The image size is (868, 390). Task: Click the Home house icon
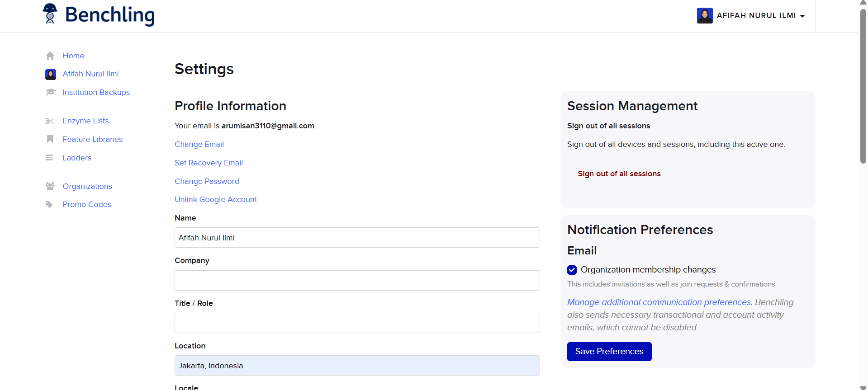coord(50,56)
